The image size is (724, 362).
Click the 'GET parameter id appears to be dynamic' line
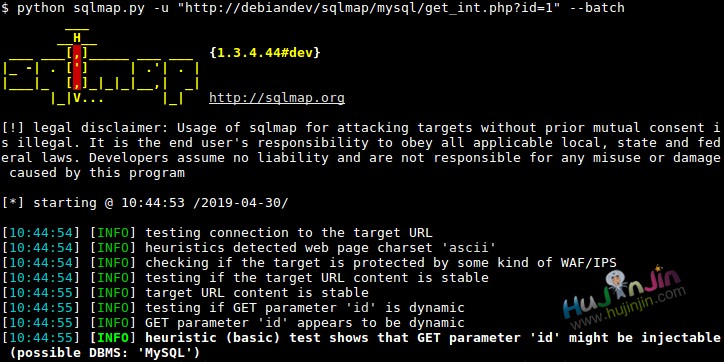[x=234, y=323]
